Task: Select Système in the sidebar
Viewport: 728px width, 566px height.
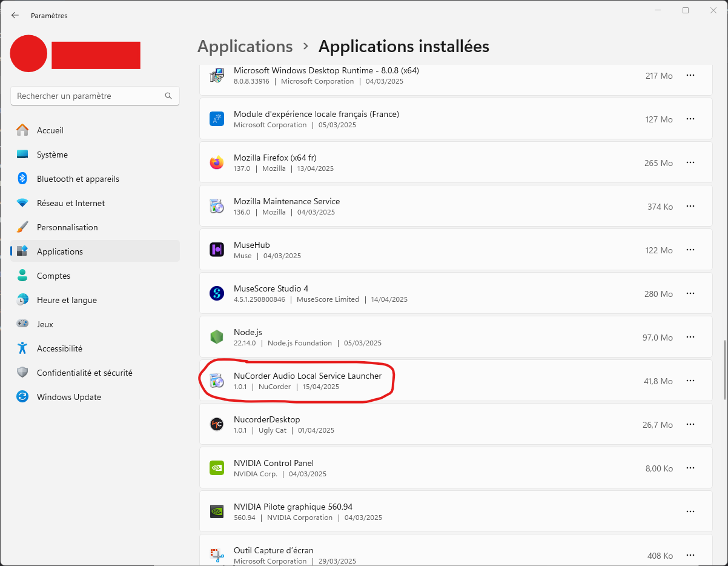Action: point(95,155)
